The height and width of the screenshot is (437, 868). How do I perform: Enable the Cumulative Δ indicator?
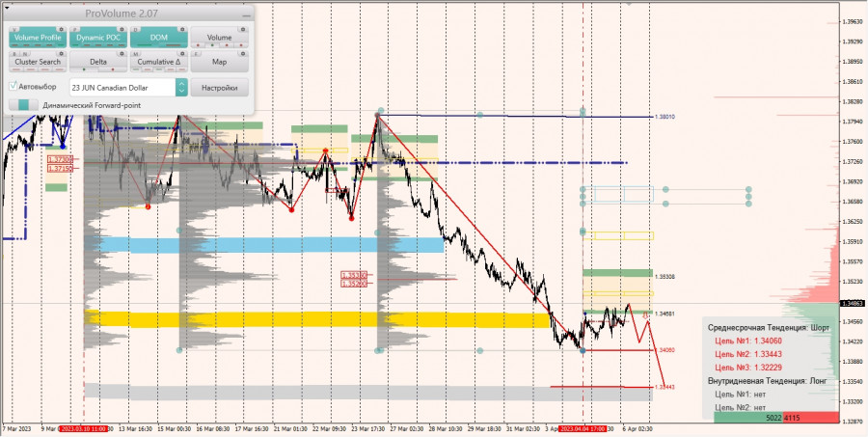tap(159, 62)
